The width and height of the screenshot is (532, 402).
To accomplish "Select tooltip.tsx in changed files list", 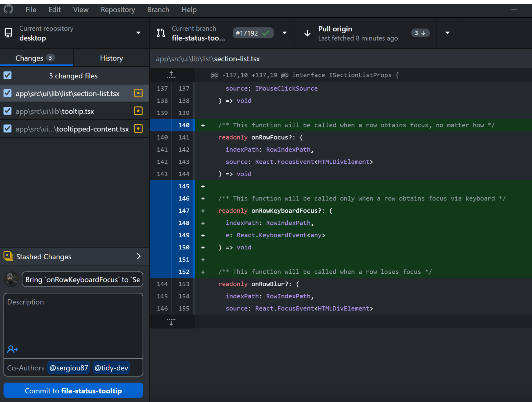I will tap(75, 111).
